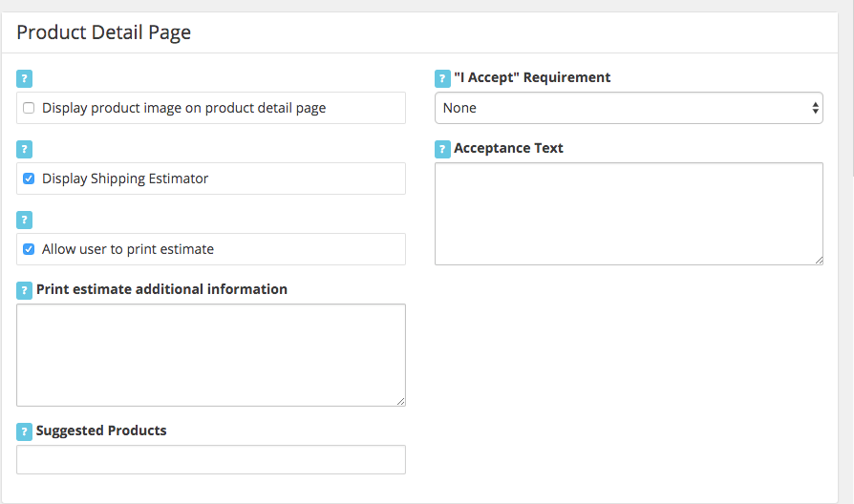This screenshot has height=504, width=854.
Task: Click resize handle of Acceptance Text box
Action: click(819, 261)
